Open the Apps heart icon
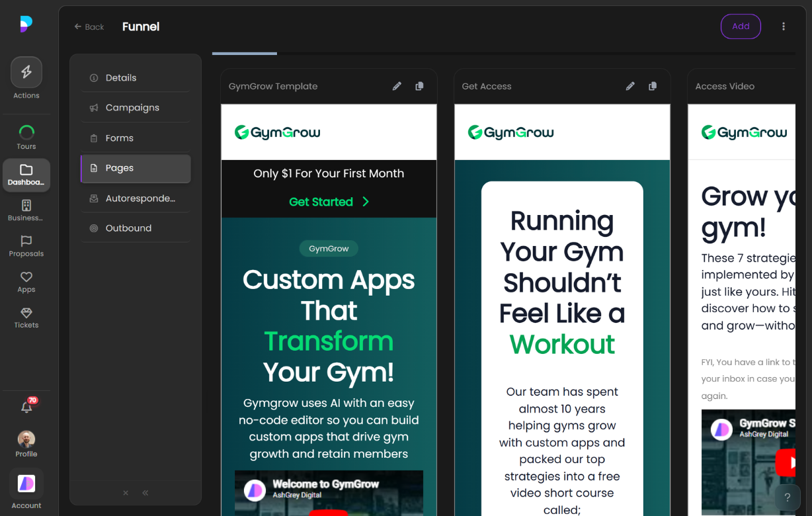This screenshot has width=812, height=516. coord(26,277)
